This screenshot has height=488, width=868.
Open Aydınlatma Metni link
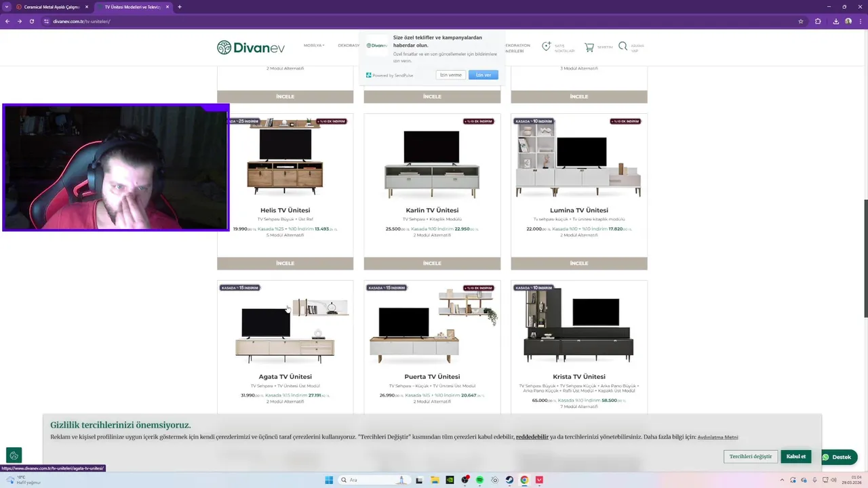point(717,437)
